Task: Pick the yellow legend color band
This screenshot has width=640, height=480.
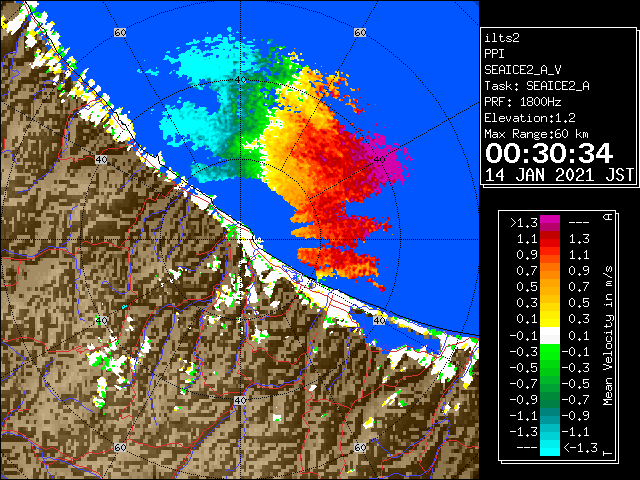Action: [x=550, y=318]
